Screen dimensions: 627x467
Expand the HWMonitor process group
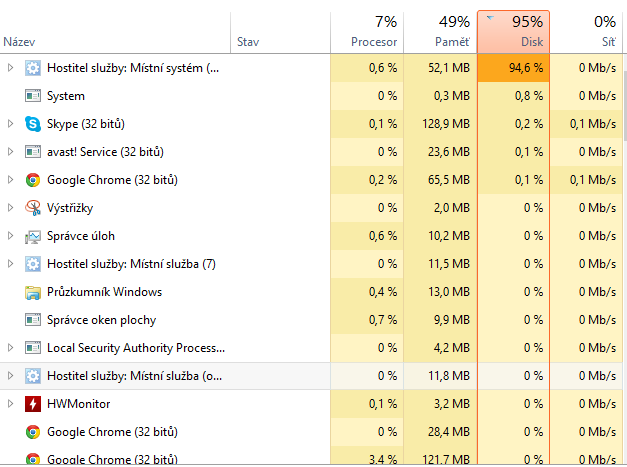click(11, 404)
